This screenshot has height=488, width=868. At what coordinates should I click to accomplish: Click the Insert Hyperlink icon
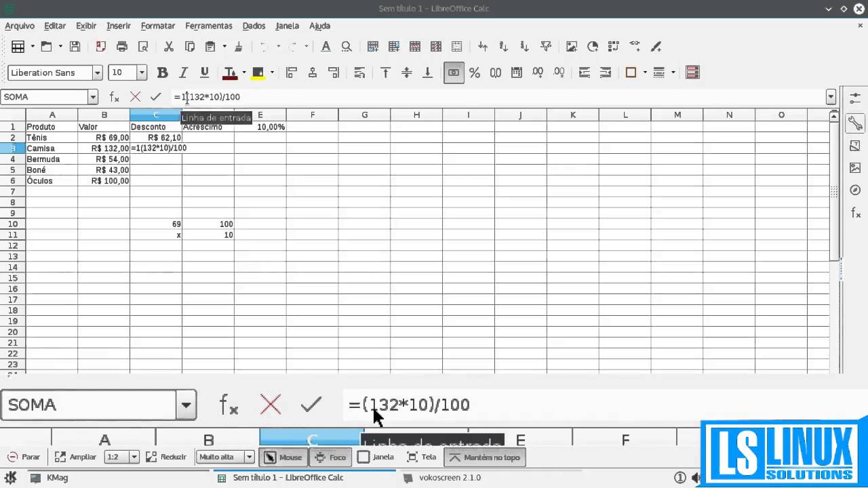tap(635, 47)
